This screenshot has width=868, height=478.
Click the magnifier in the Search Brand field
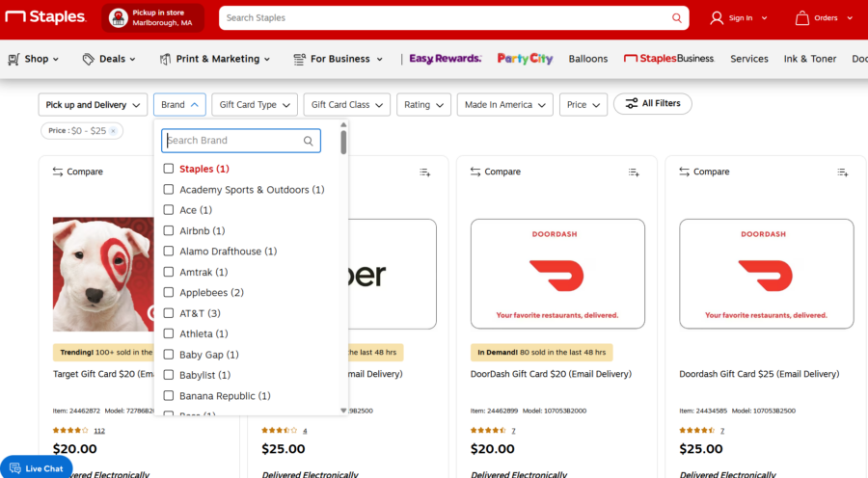(309, 141)
